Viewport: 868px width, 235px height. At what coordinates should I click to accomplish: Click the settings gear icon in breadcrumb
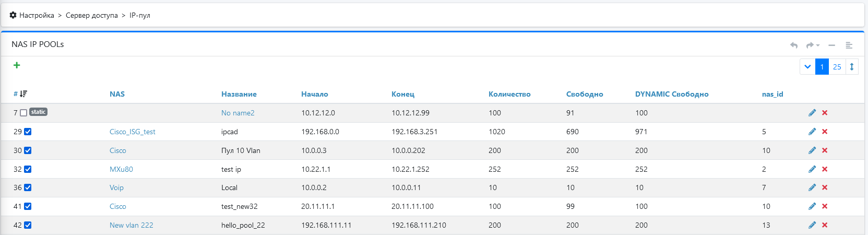pos(13,15)
